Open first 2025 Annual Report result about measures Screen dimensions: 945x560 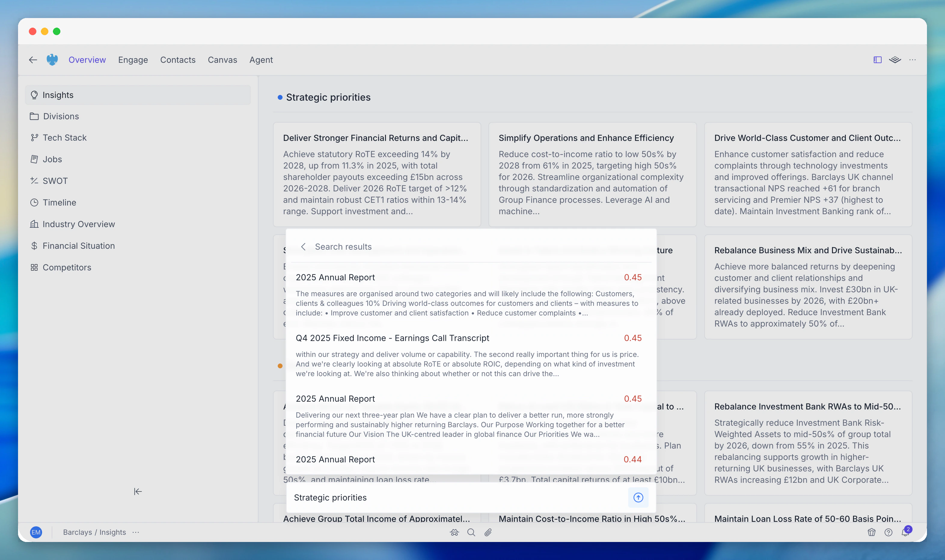[x=469, y=294]
